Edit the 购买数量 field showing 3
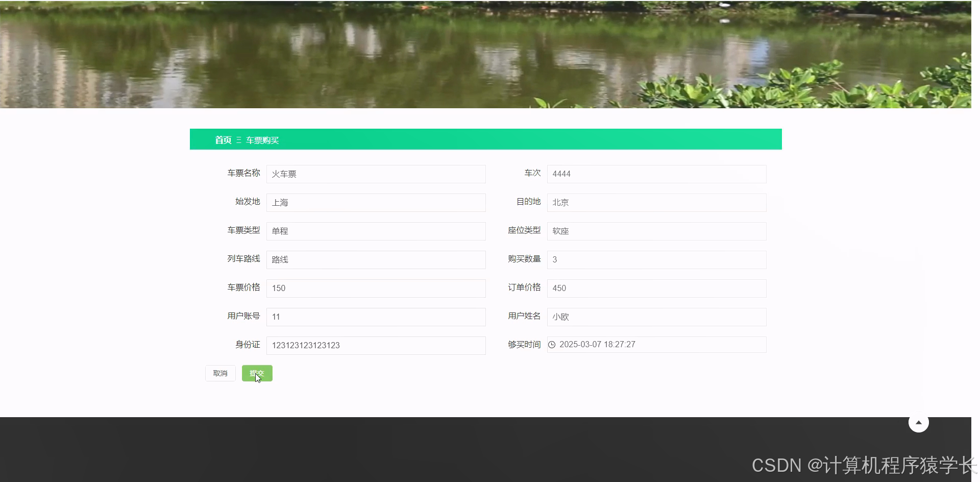Screen dimensions: 980x482 point(656,260)
